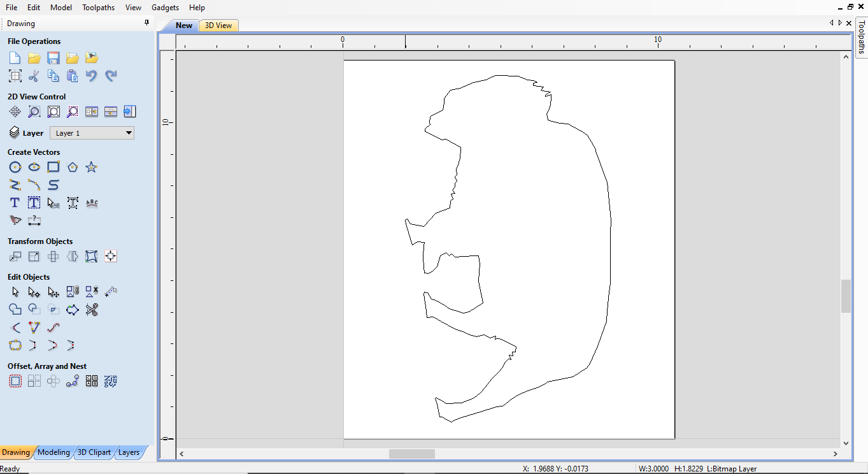868x474 pixels.
Task: Ungroup the selected objects
Action: [92, 292]
